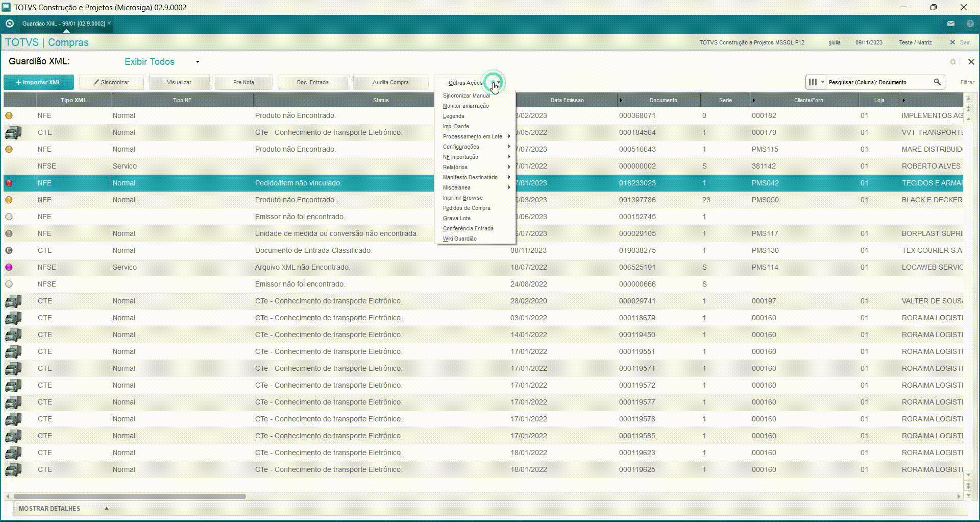Click the Pre Nota button
Screen dimensions: 980x522
pyautogui.click(x=243, y=82)
